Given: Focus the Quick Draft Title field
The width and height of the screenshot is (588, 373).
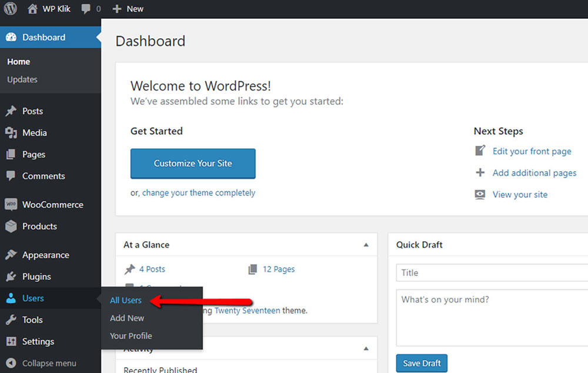Looking at the screenshot, I should [x=492, y=273].
